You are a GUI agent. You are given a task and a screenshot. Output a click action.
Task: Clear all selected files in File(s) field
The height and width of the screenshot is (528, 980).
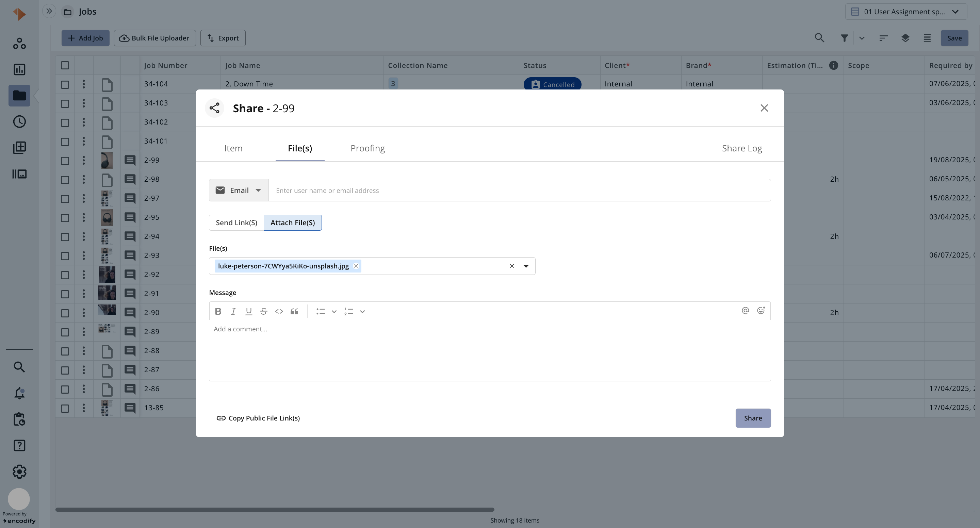tap(512, 266)
